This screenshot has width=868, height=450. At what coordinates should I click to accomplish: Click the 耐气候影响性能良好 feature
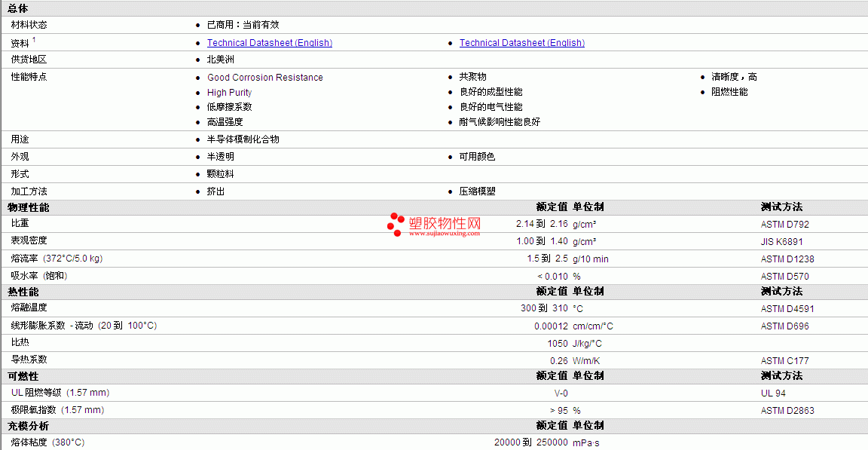point(500,122)
